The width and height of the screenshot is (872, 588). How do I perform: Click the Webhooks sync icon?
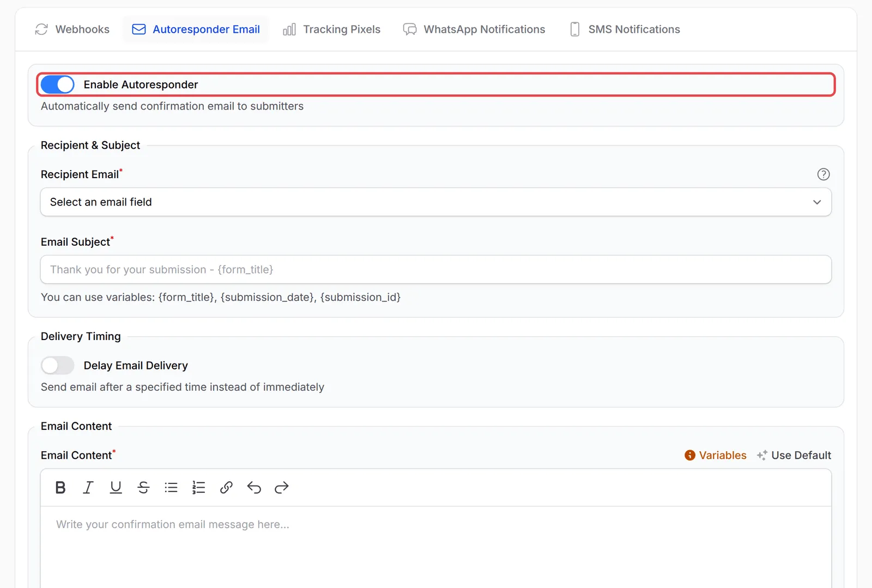coord(41,29)
